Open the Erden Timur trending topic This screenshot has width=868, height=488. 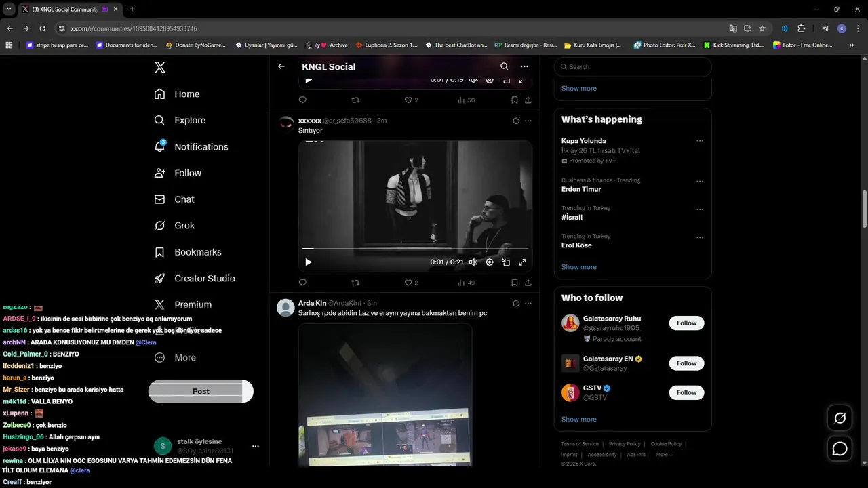(x=581, y=189)
